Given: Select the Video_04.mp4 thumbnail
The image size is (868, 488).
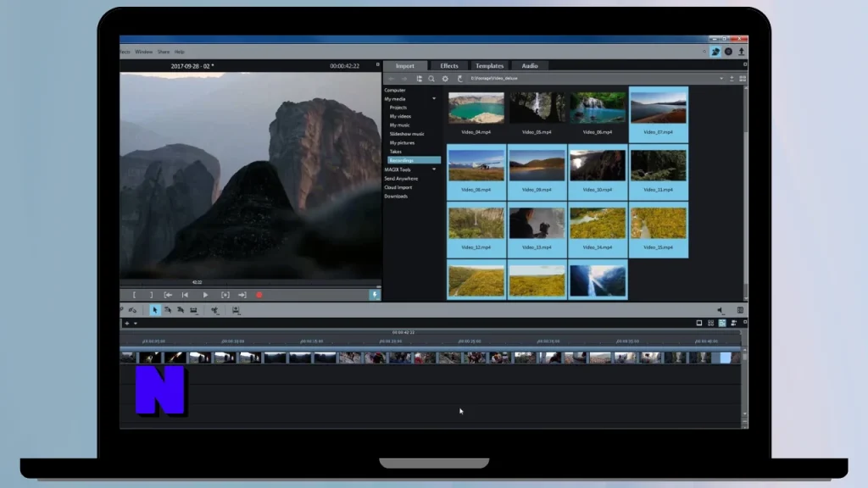Looking at the screenshot, I should (476, 108).
